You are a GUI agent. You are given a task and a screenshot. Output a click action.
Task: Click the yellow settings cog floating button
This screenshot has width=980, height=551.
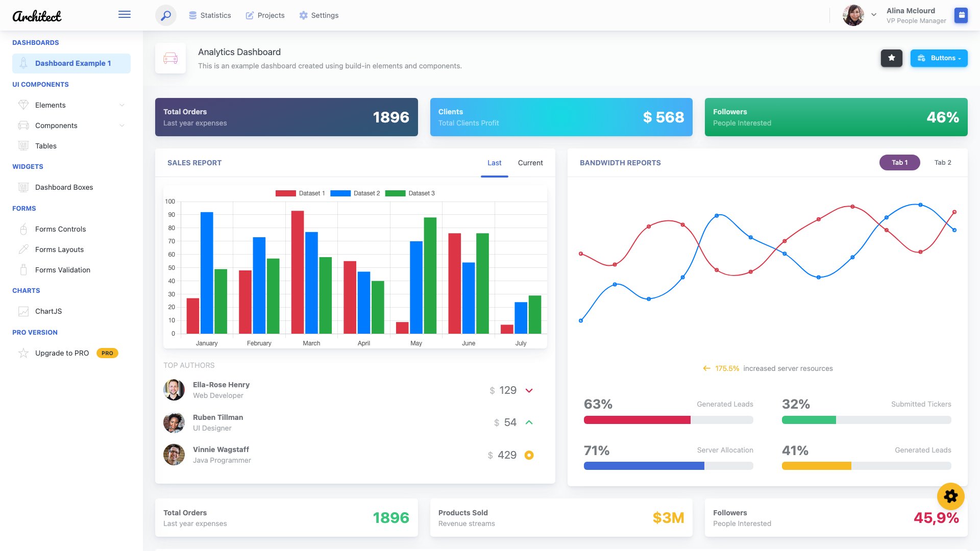click(x=950, y=496)
